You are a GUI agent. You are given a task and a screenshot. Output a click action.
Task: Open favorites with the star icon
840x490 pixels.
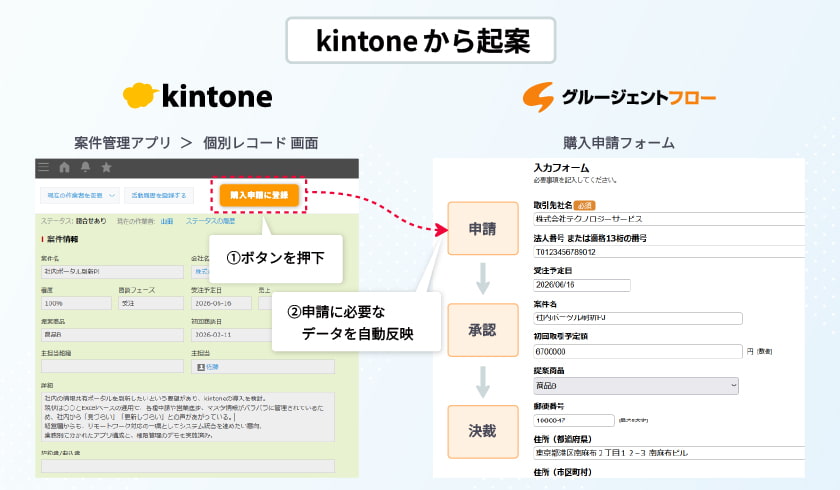[106, 167]
